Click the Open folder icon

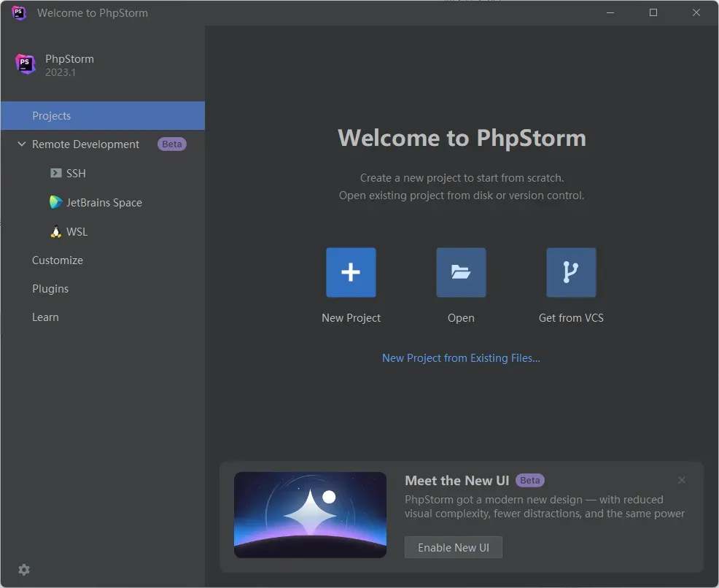[x=461, y=272]
